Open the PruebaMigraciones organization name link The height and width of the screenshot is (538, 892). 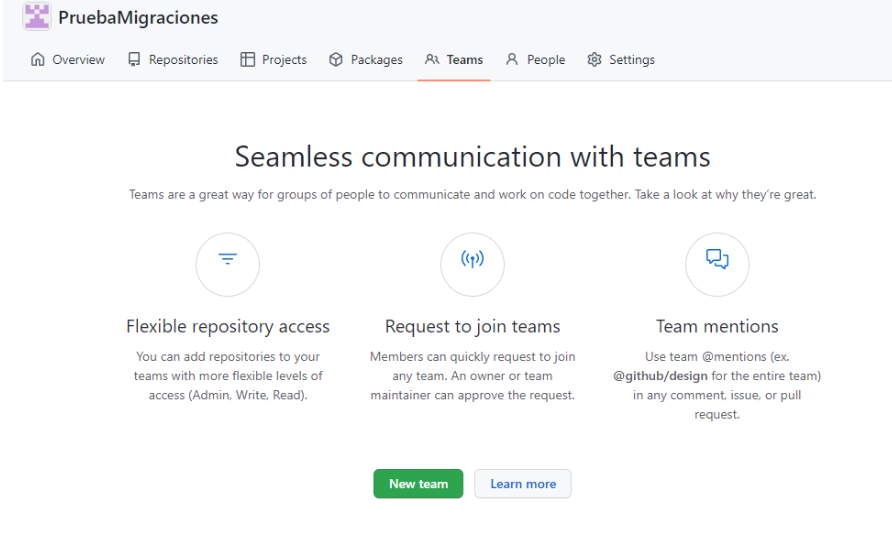(x=138, y=18)
